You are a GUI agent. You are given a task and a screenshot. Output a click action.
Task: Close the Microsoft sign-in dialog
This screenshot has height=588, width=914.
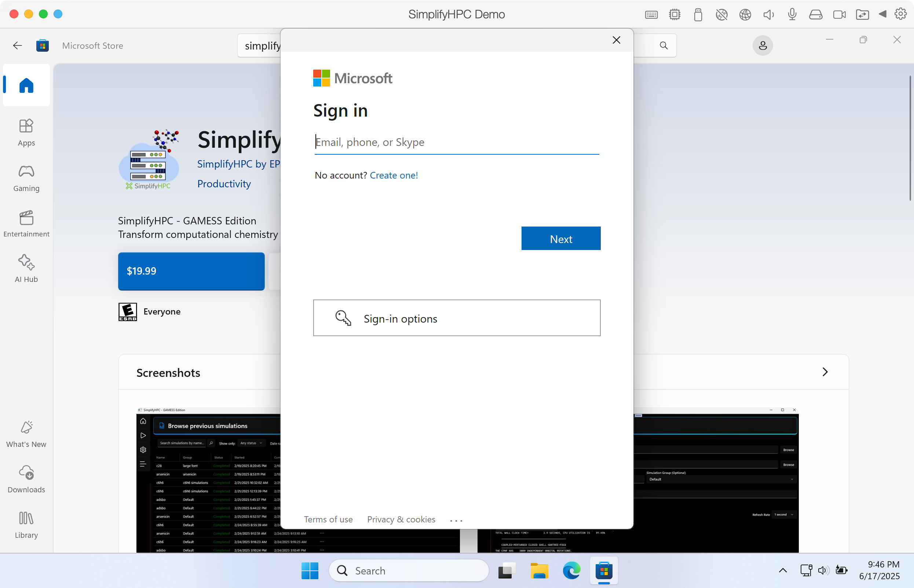coord(616,40)
